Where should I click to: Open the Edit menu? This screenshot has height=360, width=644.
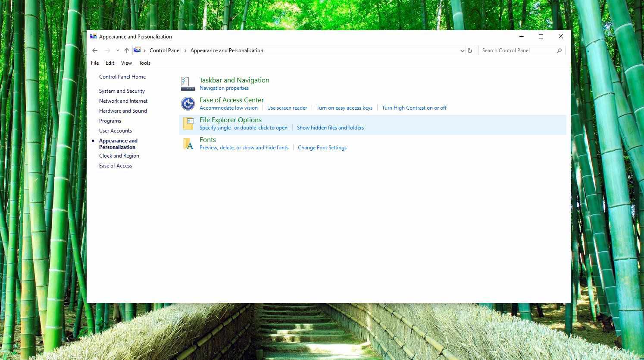coord(110,63)
